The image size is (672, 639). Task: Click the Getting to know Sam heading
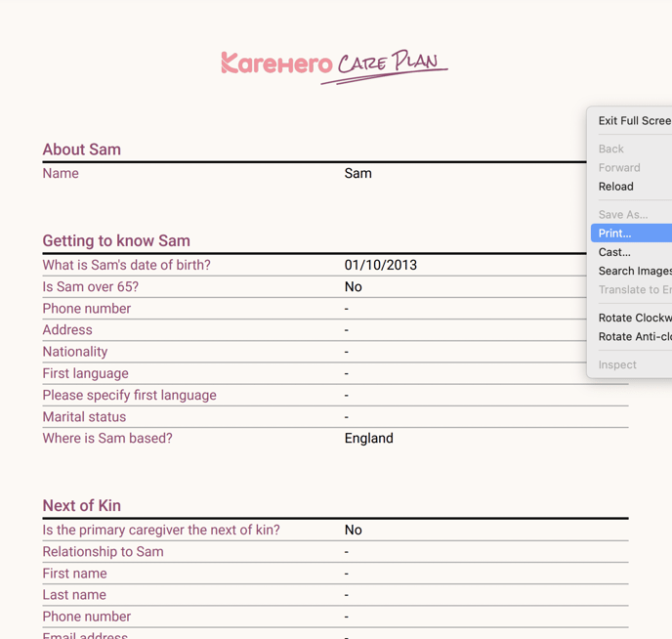(116, 240)
